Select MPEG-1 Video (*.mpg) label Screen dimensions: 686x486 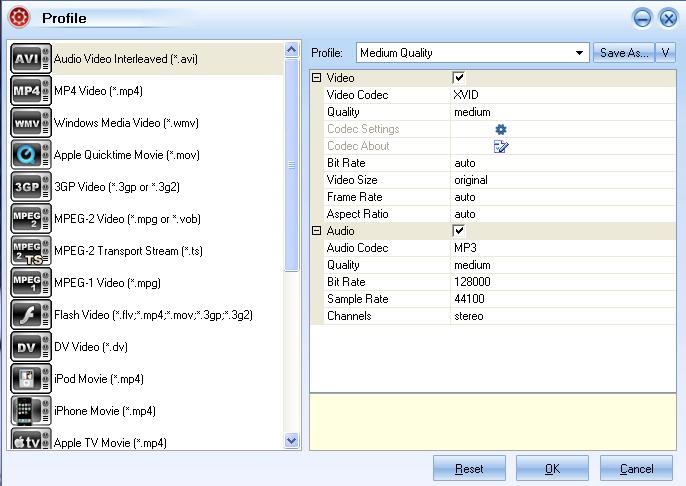click(x=107, y=283)
